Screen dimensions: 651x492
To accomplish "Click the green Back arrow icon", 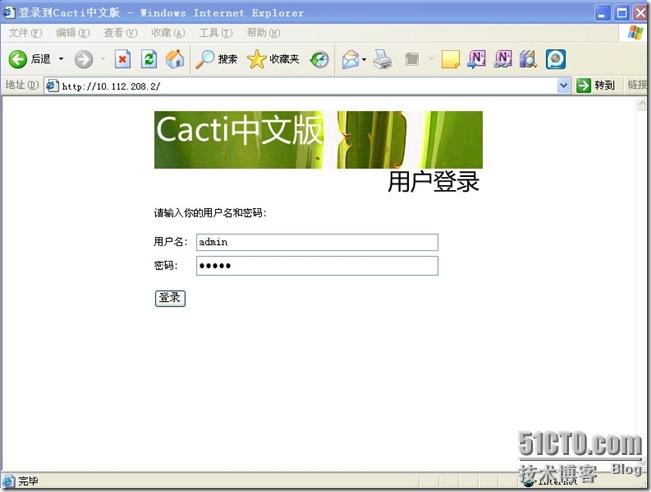I will [x=18, y=59].
